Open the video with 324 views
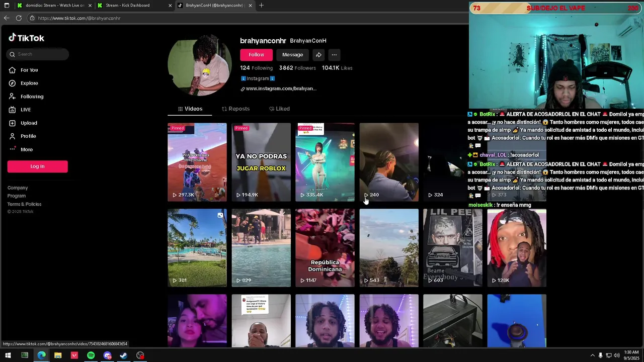The image size is (644, 362). pyautogui.click(x=445, y=162)
